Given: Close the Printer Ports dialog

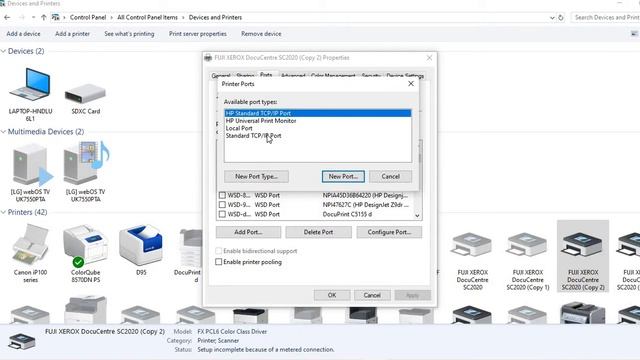Looking at the screenshot, I should (x=411, y=84).
